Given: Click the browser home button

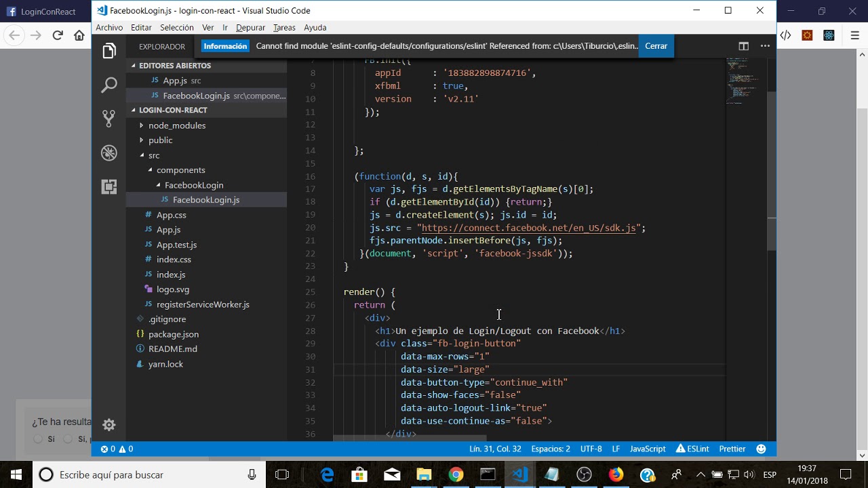Looking at the screenshot, I should 79,35.
